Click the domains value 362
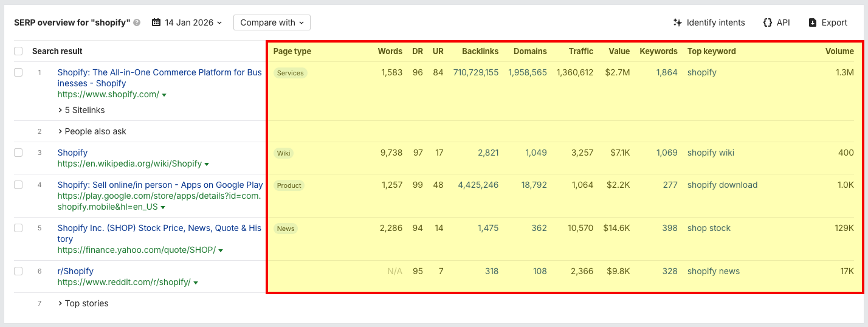 pyautogui.click(x=539, y=228)
